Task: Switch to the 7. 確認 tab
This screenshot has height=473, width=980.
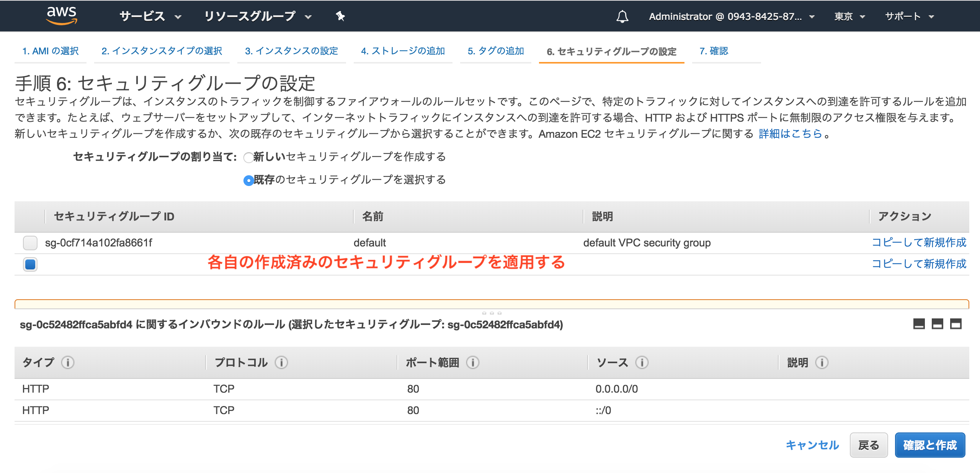Action: [714, 51]
